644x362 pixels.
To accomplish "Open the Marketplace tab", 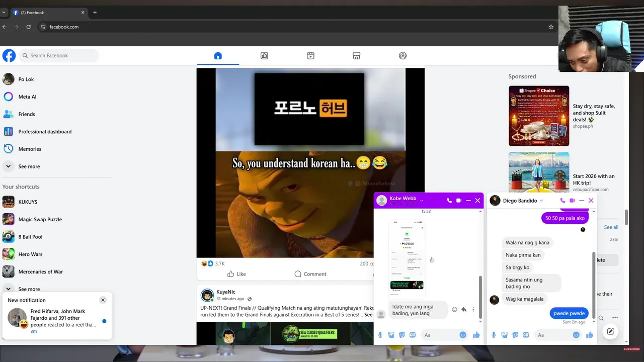I will tap(356, 56).
